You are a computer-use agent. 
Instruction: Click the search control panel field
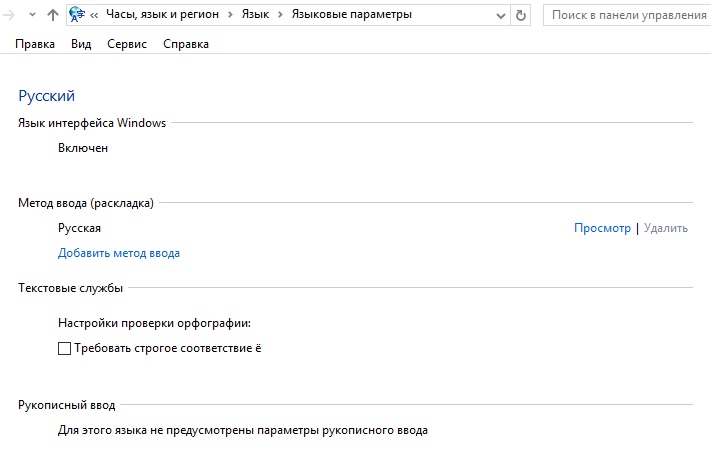tap(626, 15)
